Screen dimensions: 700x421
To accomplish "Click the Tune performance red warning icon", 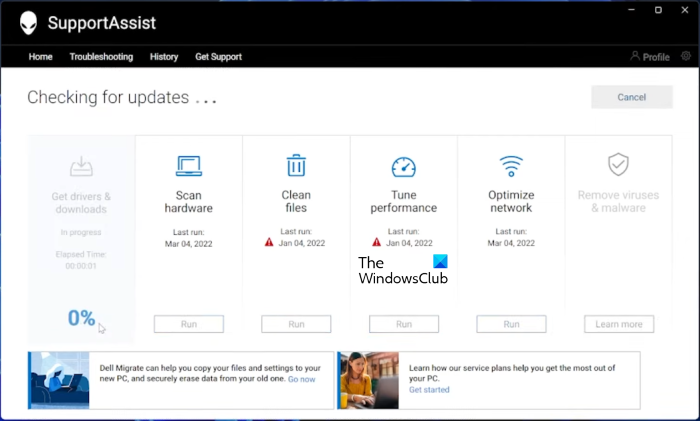I will 376,242.
